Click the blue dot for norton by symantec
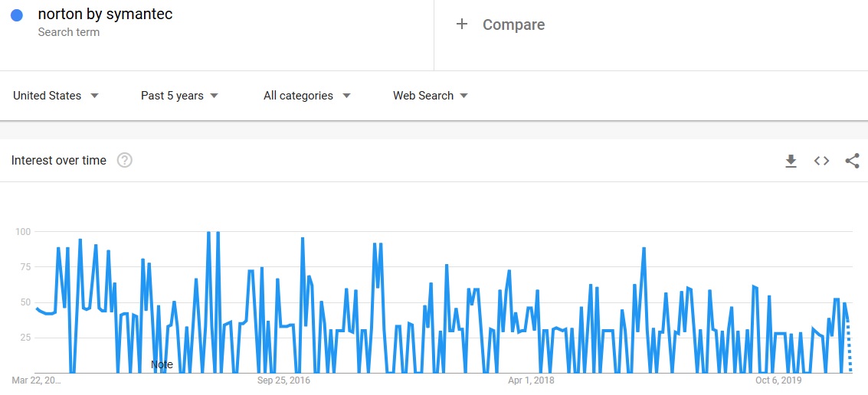The image size is (868, 395). click(x=17, y=15)
